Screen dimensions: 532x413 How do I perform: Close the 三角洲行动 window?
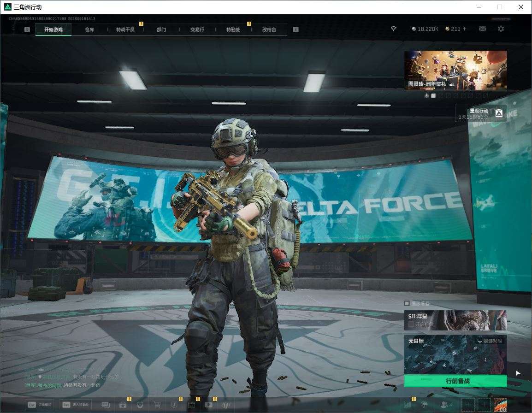[521, 7]
